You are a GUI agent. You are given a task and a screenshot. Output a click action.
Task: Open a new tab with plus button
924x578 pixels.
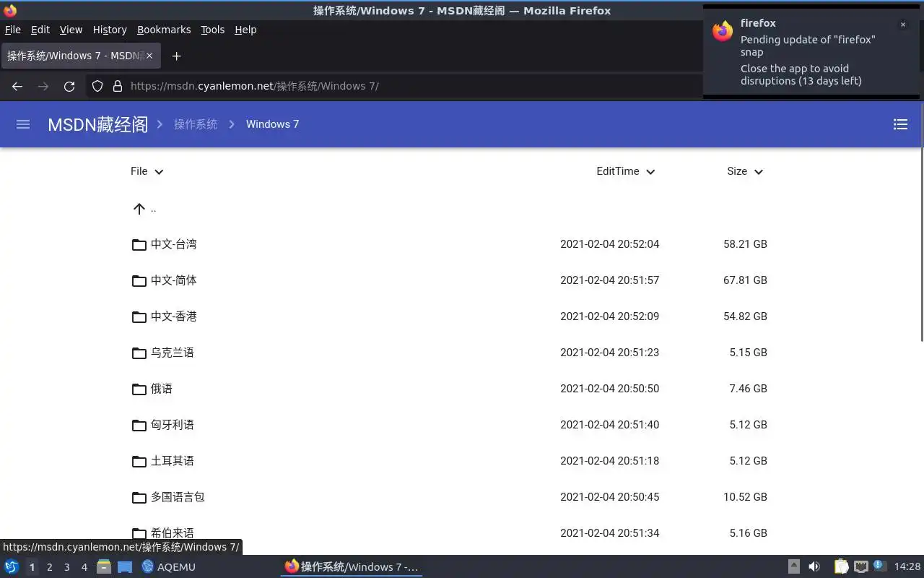176,56
